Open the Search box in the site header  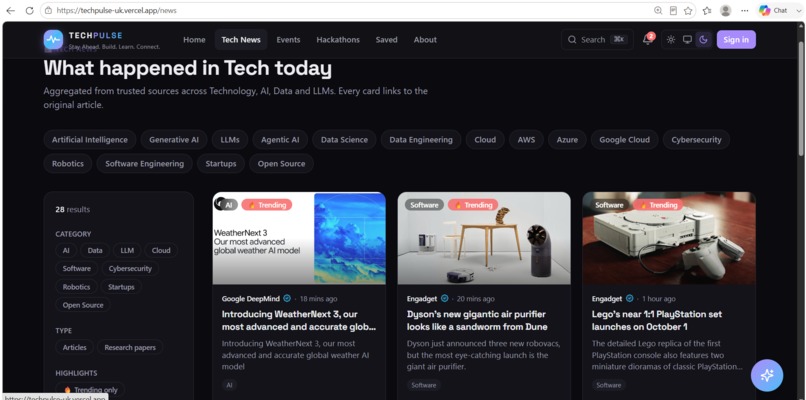click(597, 40)
